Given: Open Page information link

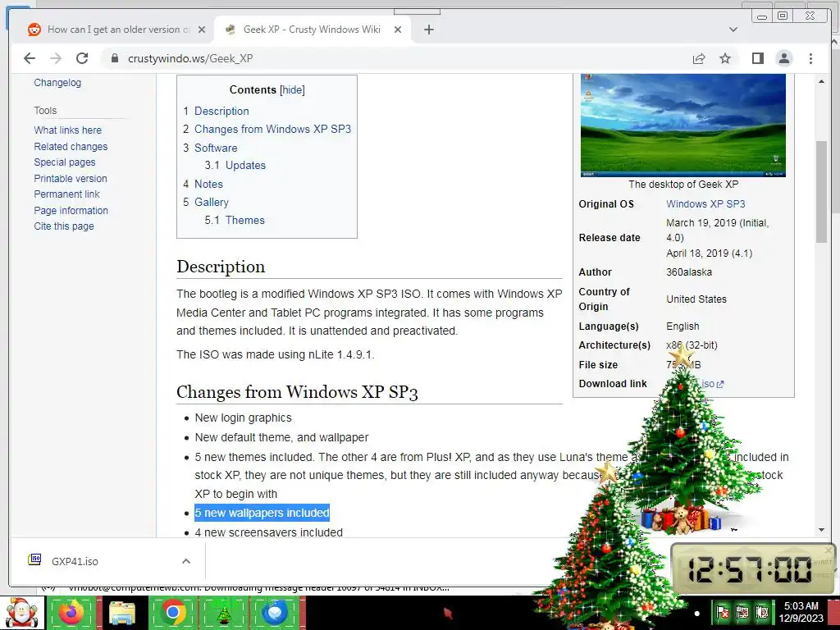Looking at the screenshot, I should pos(71,211).
